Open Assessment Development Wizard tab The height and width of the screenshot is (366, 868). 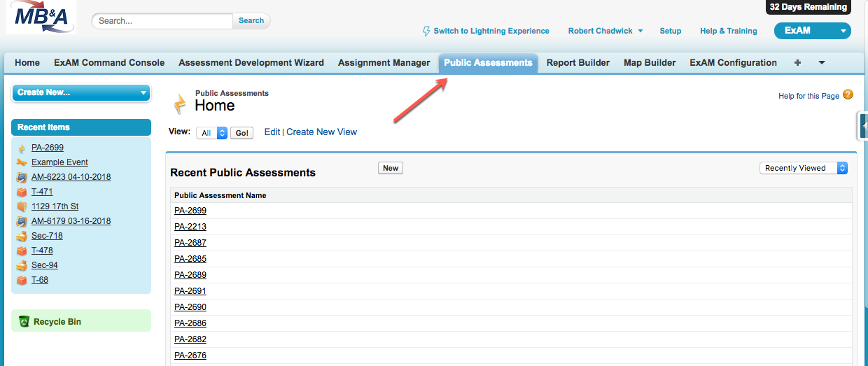[x=251, y=63]
